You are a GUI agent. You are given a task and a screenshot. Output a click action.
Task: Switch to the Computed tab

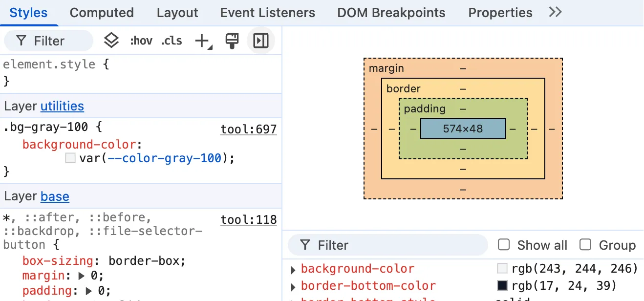(x=102, y=12)
